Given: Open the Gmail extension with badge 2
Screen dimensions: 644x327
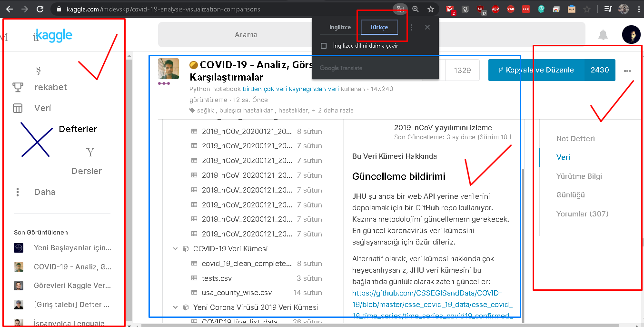Looking at the screenshot, I should (450, 10).
